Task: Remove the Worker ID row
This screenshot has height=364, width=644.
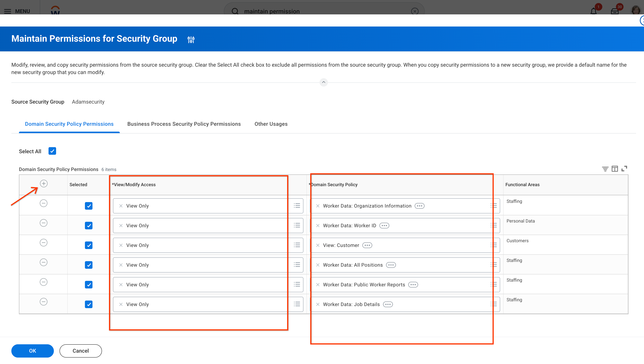Action: (x=44, y=223)
